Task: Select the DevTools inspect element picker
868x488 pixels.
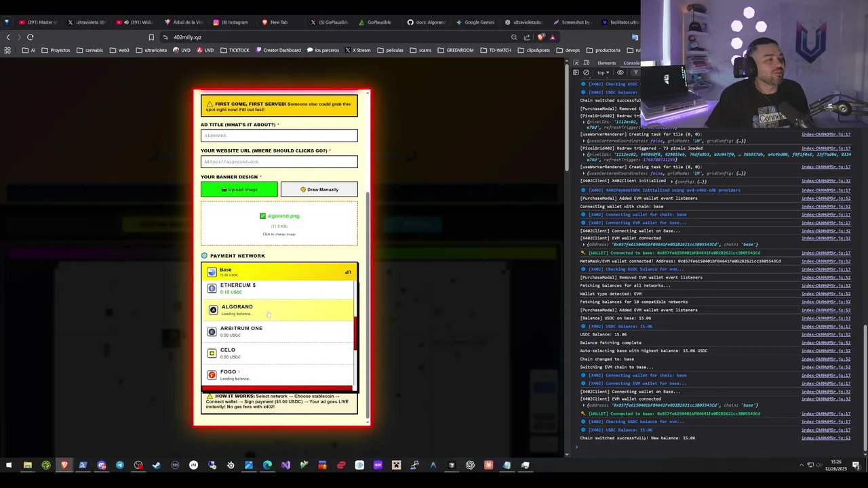Action: [x=576, y=63]
